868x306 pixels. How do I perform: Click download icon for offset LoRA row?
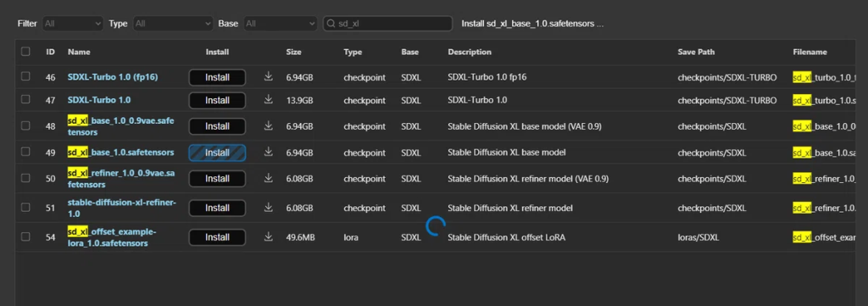(x=269, y=236)
